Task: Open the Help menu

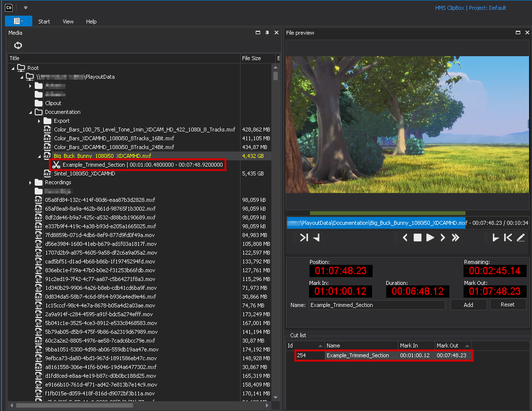Action: 91,22
